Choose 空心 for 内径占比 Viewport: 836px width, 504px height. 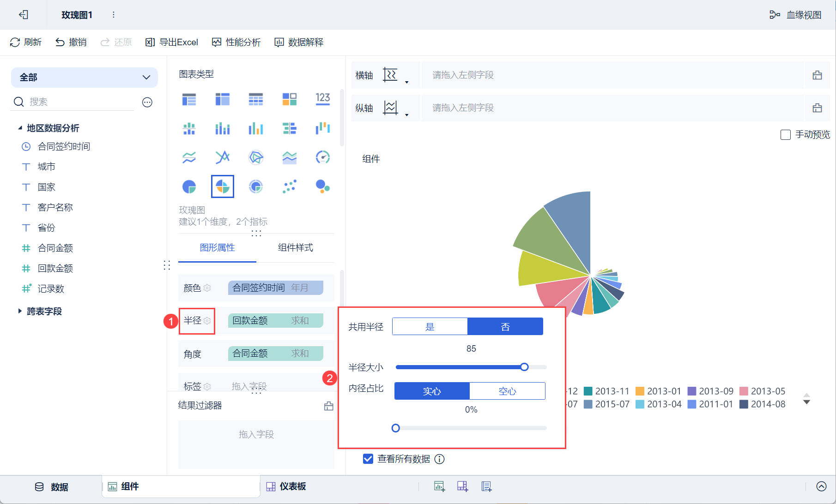click(x=507, y=391)
